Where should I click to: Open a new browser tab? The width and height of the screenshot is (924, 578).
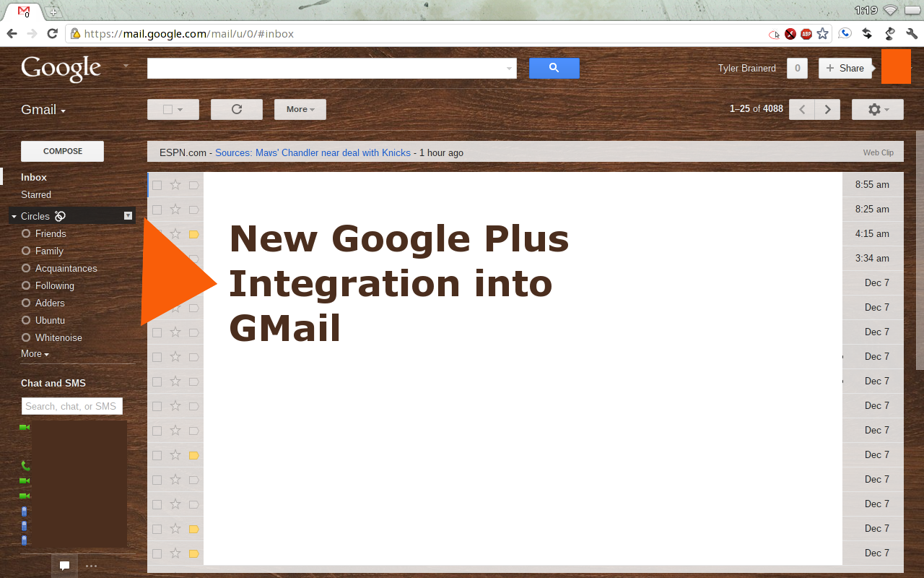pyautogui.click(x=53, y=12)
